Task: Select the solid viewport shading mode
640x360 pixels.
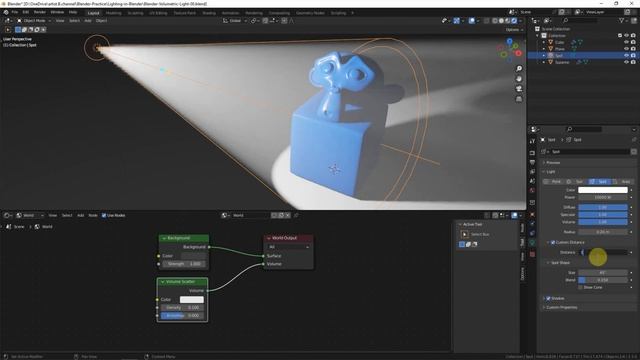Action: tap(501, 20)
